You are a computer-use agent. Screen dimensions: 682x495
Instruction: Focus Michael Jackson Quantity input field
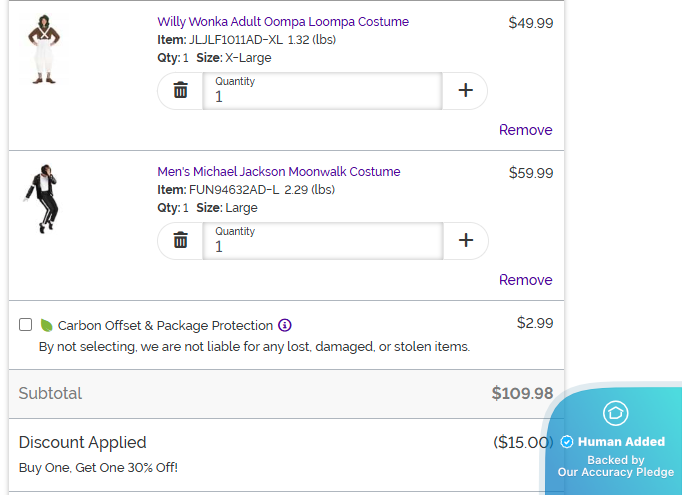click(x=323, y=241)
